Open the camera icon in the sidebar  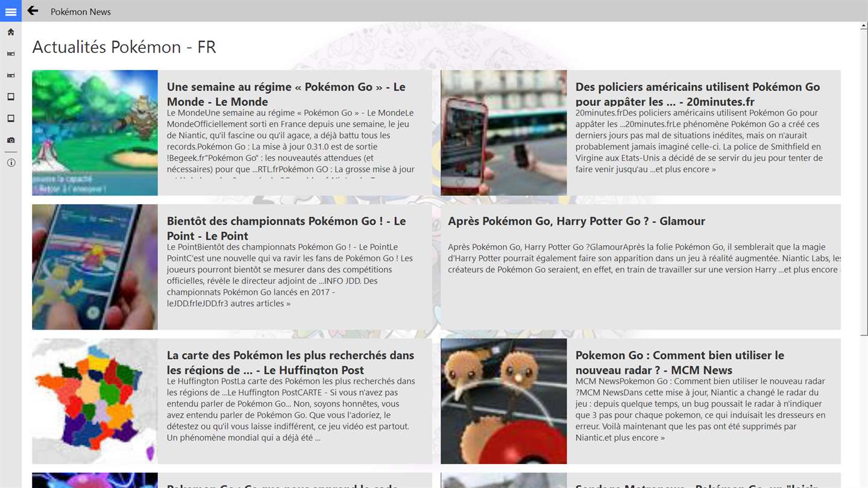11,140
